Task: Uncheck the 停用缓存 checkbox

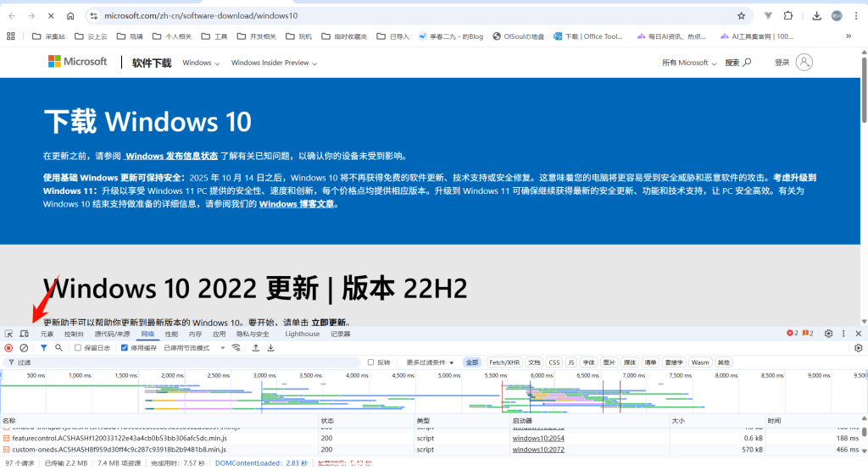Action: click(125, 348)
